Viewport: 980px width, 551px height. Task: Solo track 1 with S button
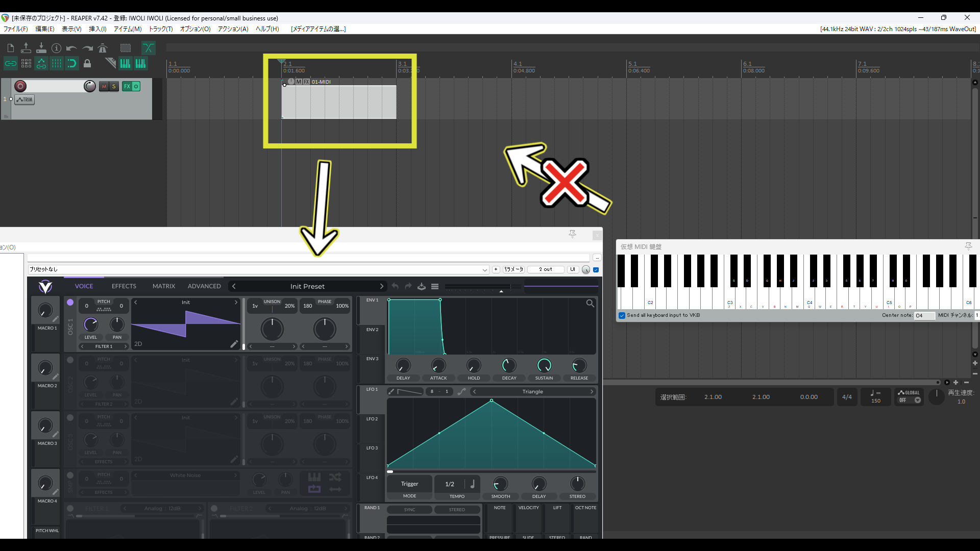[114, 86]
